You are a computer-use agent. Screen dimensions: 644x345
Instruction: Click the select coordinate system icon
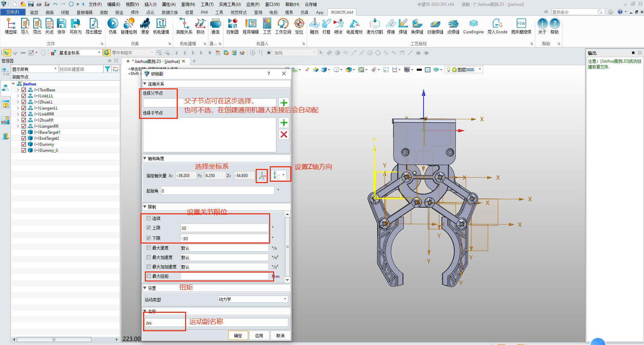tap(262, 176)
